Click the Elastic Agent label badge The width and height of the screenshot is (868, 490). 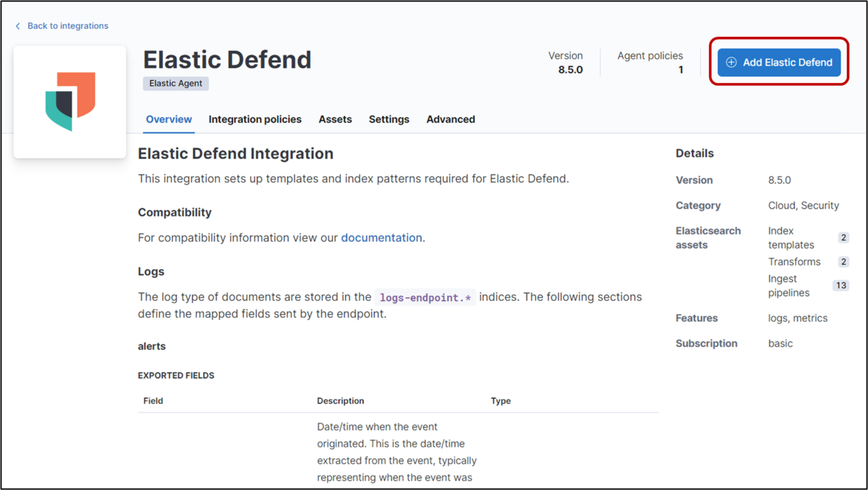click(x=175, y=83)
